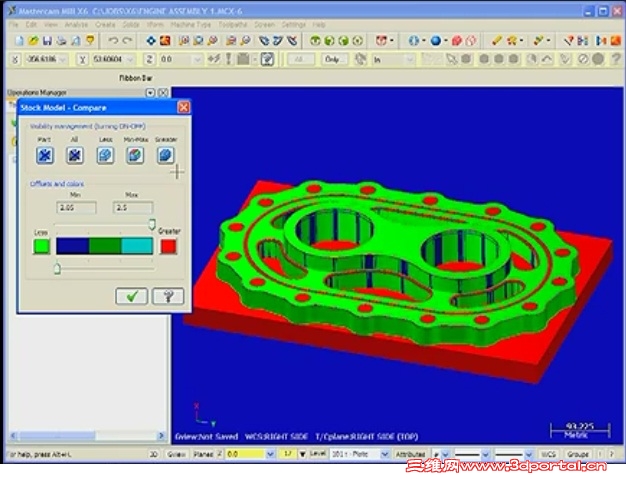626x479 pixels.
Task: Open the File menu
Action: pyautogui.click(x=14, y=25)
